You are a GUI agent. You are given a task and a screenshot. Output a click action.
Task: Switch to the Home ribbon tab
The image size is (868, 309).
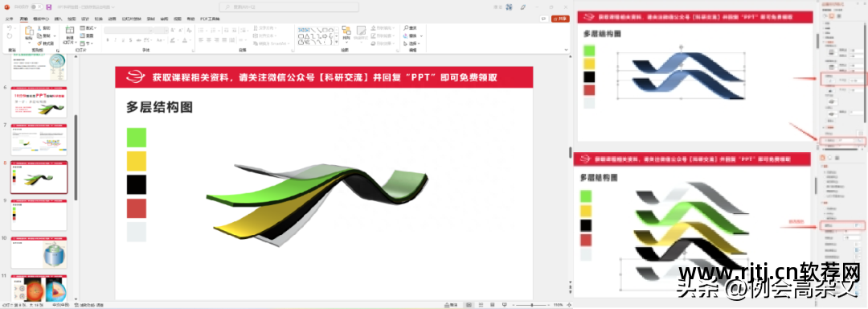click(x=24, y=19)
